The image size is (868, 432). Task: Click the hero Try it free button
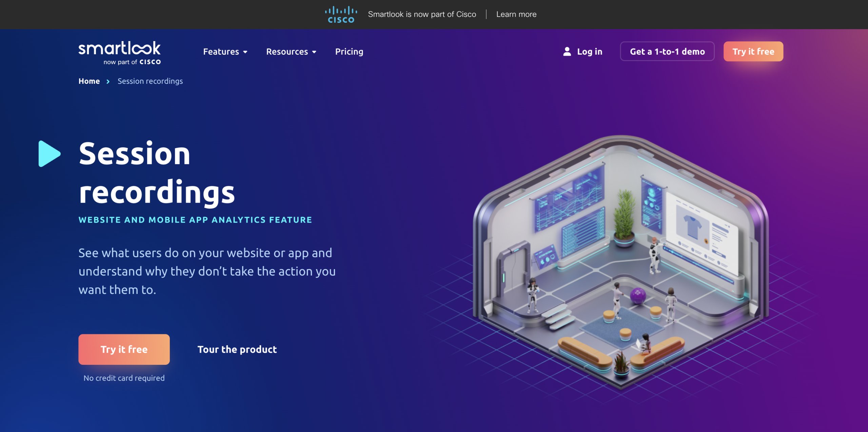pos(124,349)
